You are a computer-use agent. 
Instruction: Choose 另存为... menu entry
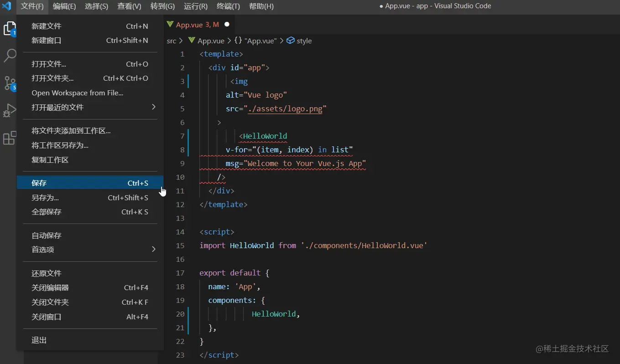click(x=90, y=198)
